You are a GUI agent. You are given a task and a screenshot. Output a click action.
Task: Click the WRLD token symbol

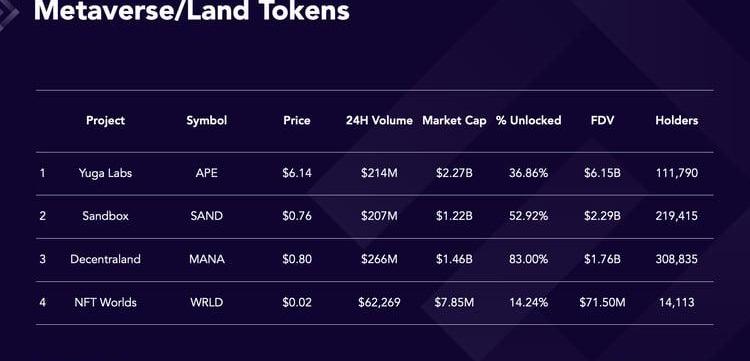pyautogui.click(x=207, y=303)
